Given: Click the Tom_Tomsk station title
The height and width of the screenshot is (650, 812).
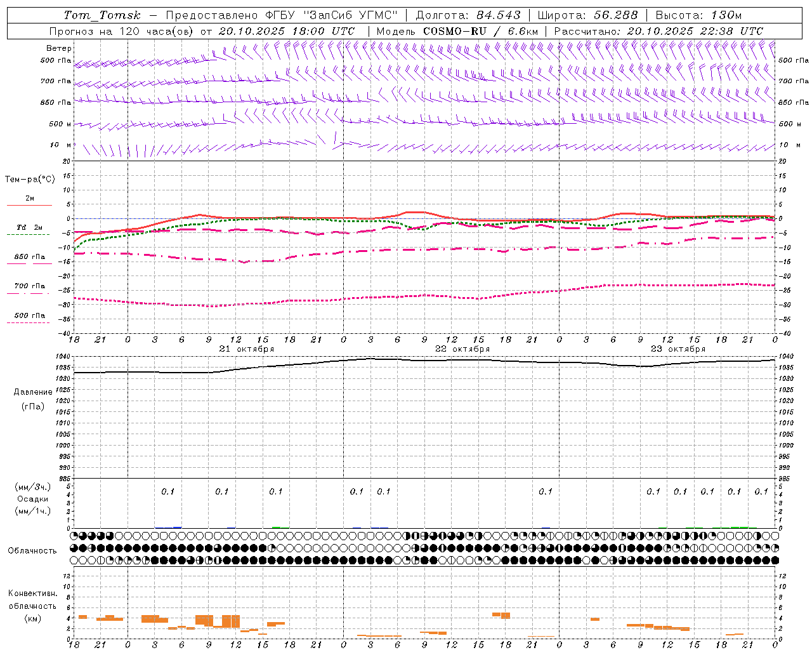Looking at the screenshot, I should [x=102, y=15].
